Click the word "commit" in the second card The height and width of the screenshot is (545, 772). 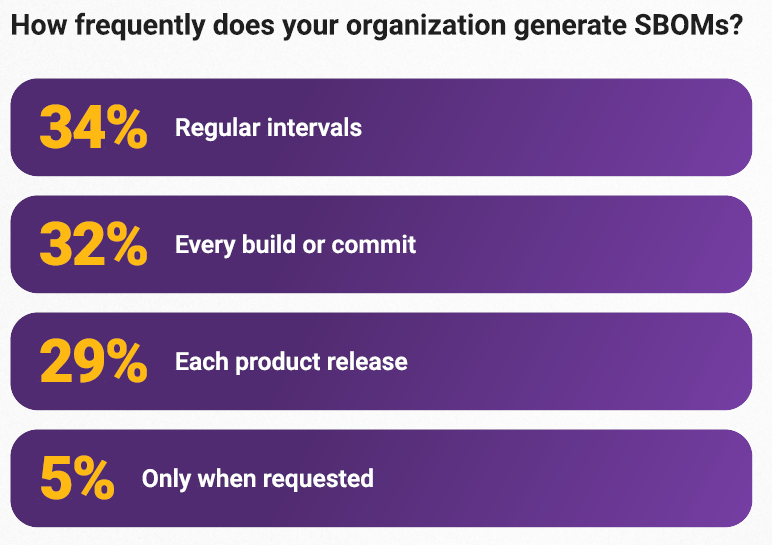(x=374, y=245)
